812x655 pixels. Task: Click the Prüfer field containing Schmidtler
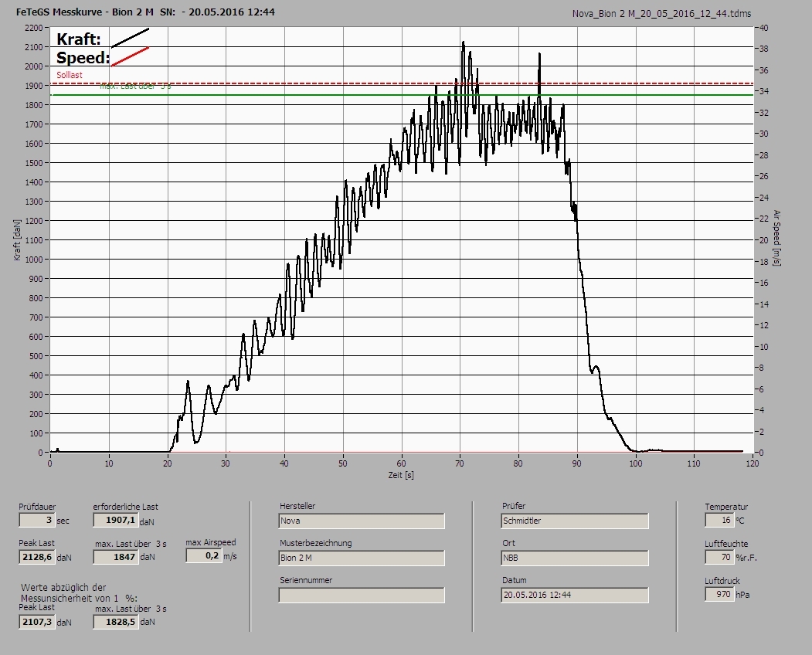pos(575,521)
